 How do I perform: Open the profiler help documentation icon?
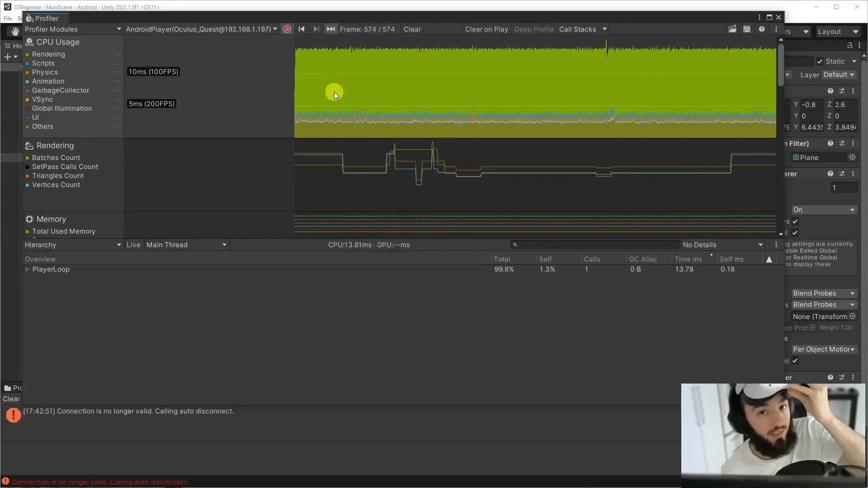coord(762,29)
